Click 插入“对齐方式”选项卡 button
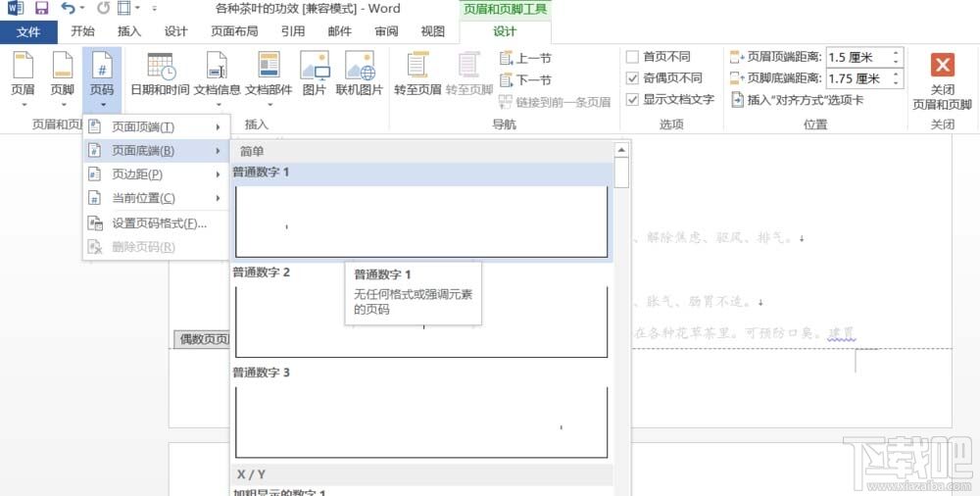The height and width of the screenshot is (496, 980). pyautogui.click(x=798, y=99)
